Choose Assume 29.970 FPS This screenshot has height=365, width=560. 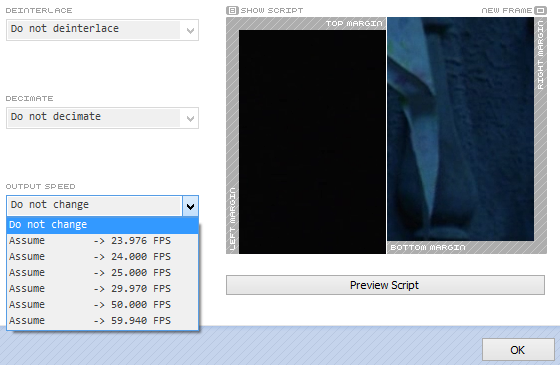click(102, 289)
